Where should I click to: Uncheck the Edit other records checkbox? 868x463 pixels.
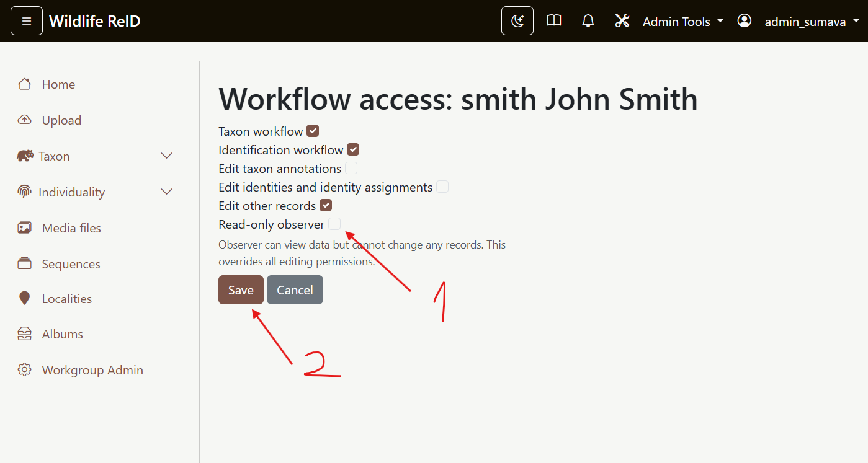326,205
